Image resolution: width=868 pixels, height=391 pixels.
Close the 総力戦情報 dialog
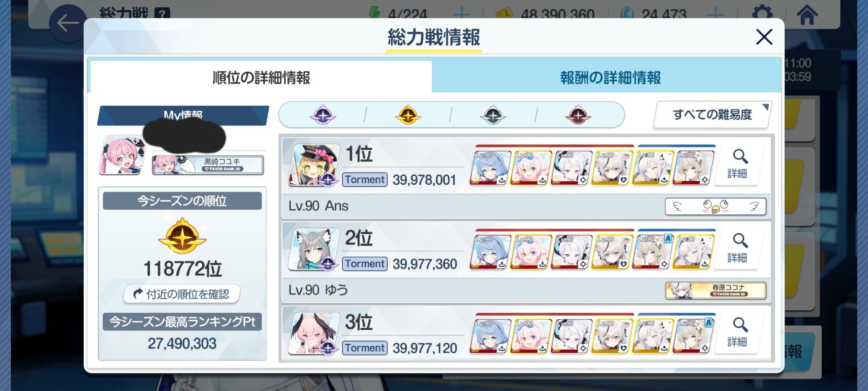pyautogui.click(x=764, y=37)
